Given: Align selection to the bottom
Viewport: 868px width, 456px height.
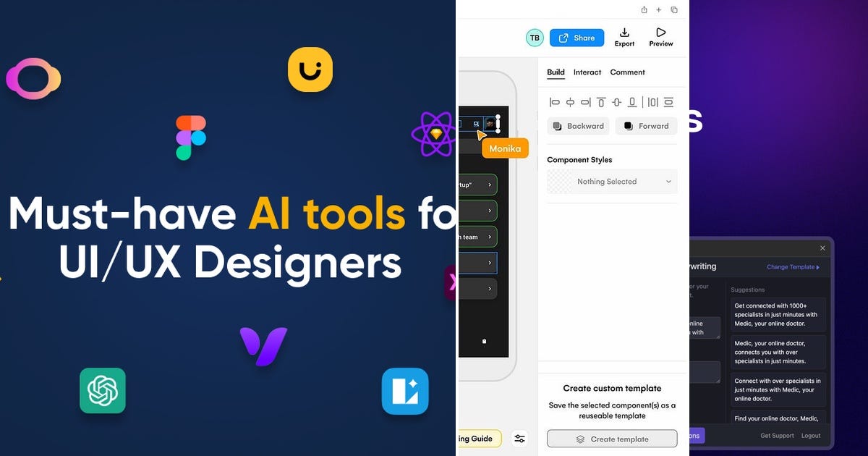Looking at the screenshot, I should pyautogui.click(x=632, y=102).
